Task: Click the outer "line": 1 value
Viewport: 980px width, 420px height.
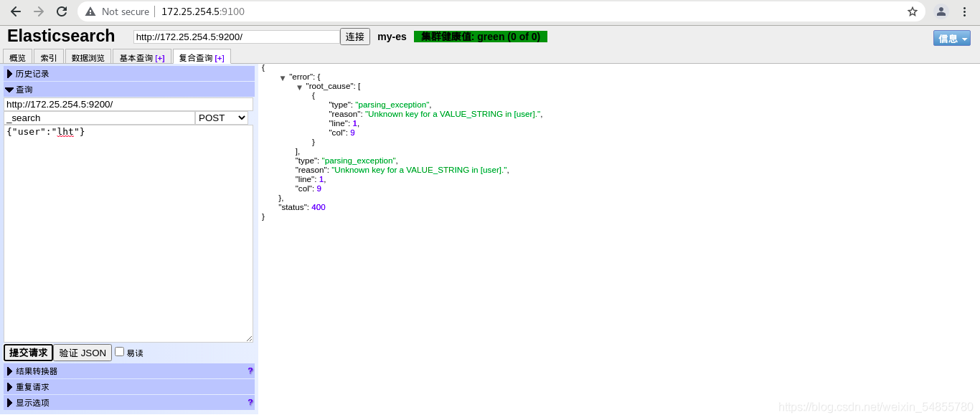Action: [x=321, y=179]
